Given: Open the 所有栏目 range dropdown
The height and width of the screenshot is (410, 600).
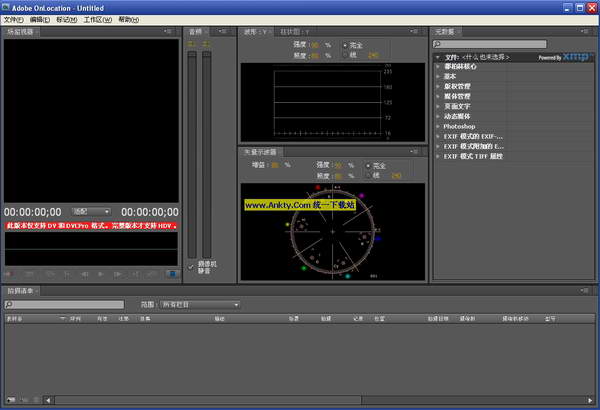Looking at the screenshot, I should click(x=201, y=304).
